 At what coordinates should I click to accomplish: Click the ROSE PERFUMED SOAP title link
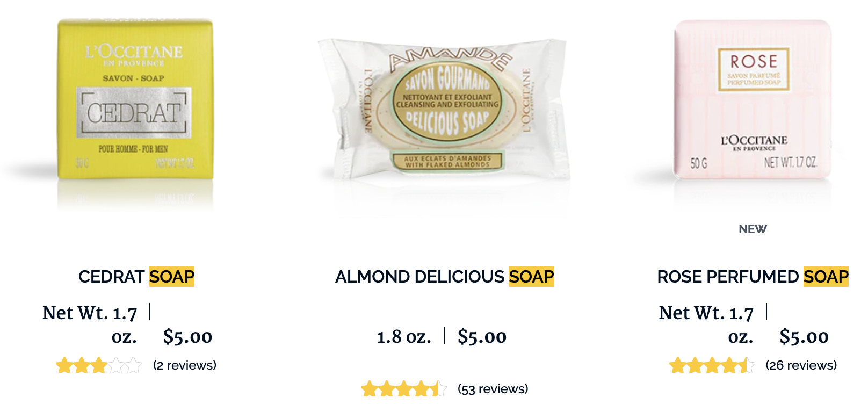tap(753, 277)
